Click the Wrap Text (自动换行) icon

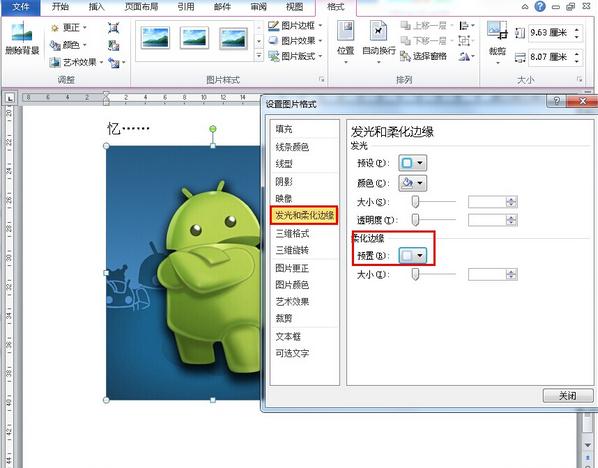click(x=378, y=31)
